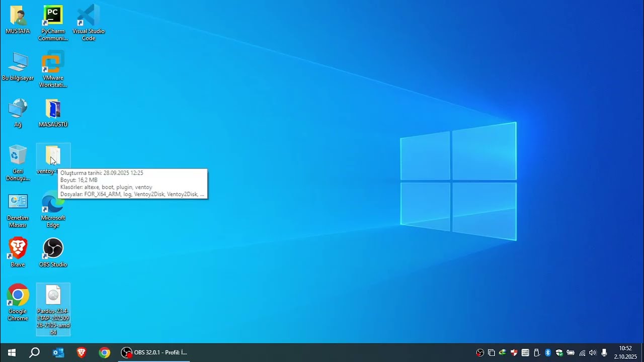The image size is (644, 362).
Task: Open the Windows Start menu
Action: point(12,352)
